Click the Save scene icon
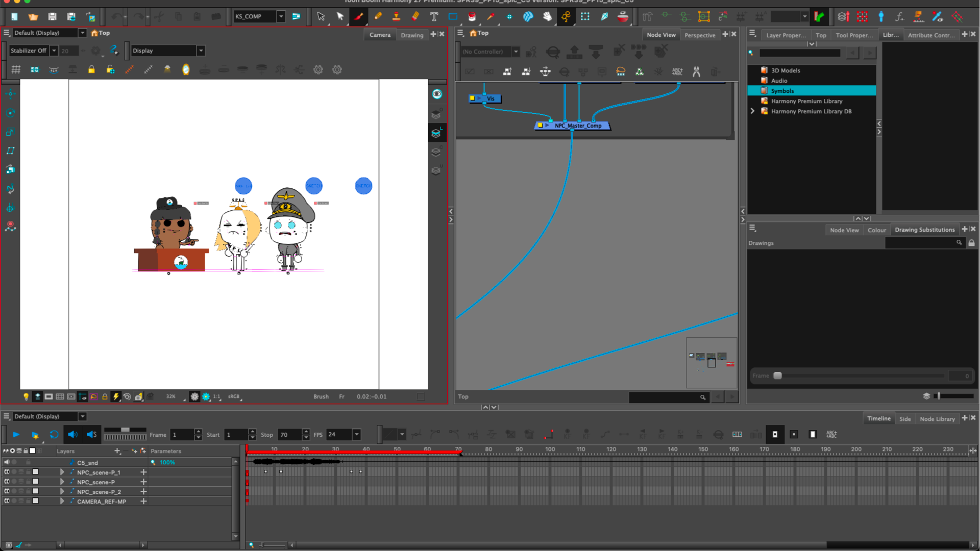980x551 pixels. pyautogui.click(x=52, y=17)
